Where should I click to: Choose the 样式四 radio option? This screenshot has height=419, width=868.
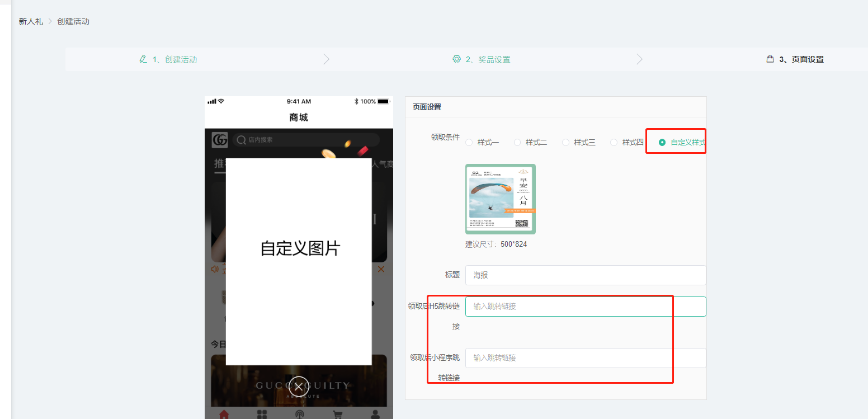coord(614,143)
